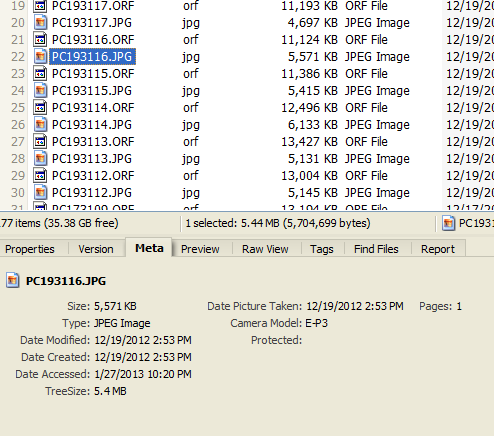The width and height of the screenshot is (494, 436).
Task: Click size cell 13,427 KB
Action: coord(309,142)
